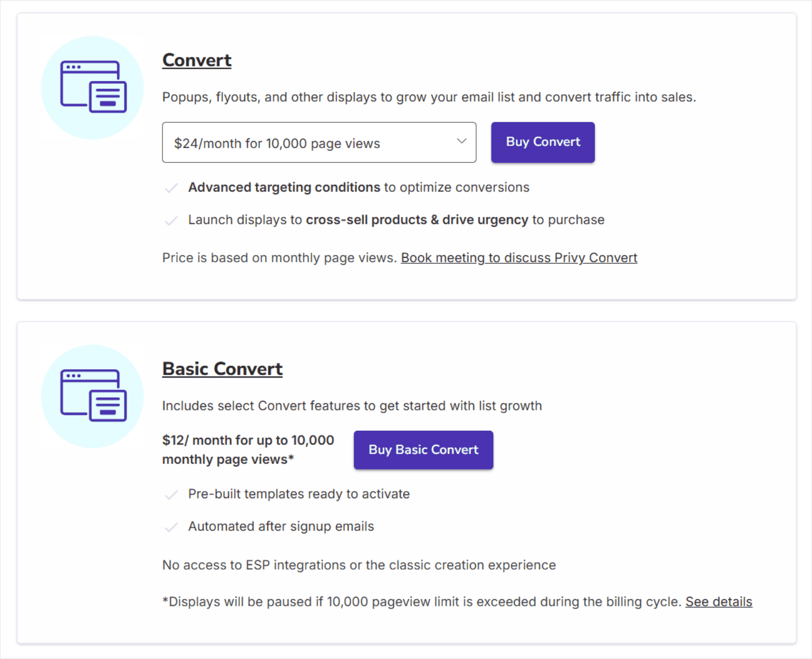Click the Basic Convert product icon

click(92, 396)
